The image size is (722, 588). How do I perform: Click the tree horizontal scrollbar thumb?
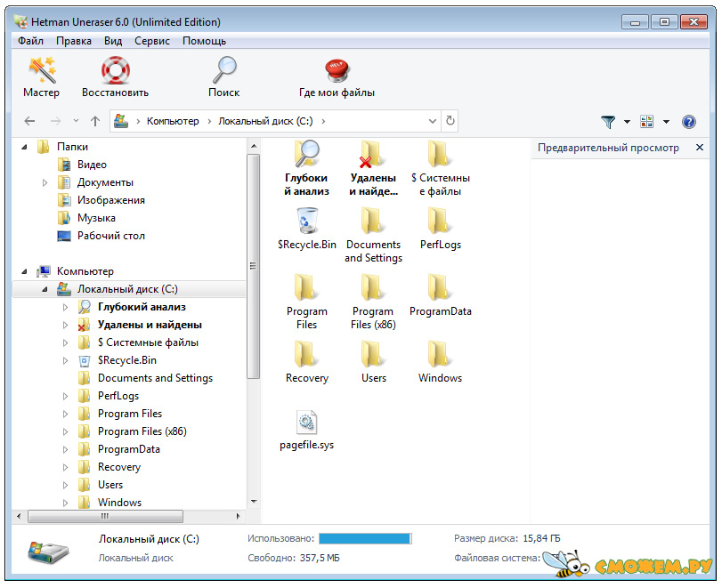pyautogui.click(x=105, y=516)
